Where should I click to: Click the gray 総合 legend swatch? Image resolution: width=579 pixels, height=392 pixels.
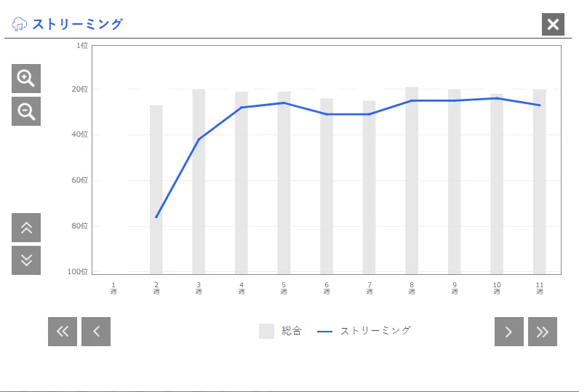(x=267, y=331)
